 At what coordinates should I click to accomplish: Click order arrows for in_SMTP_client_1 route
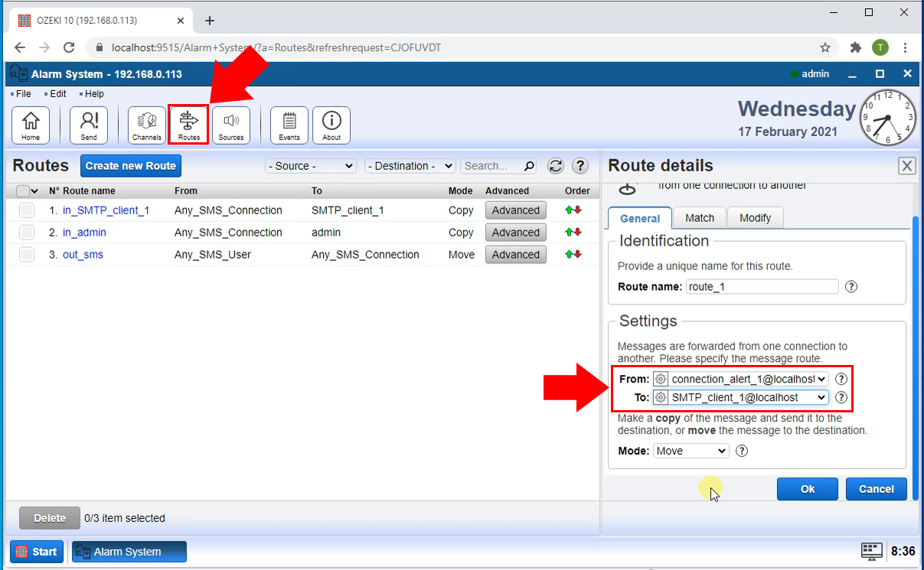coord(573,210)
